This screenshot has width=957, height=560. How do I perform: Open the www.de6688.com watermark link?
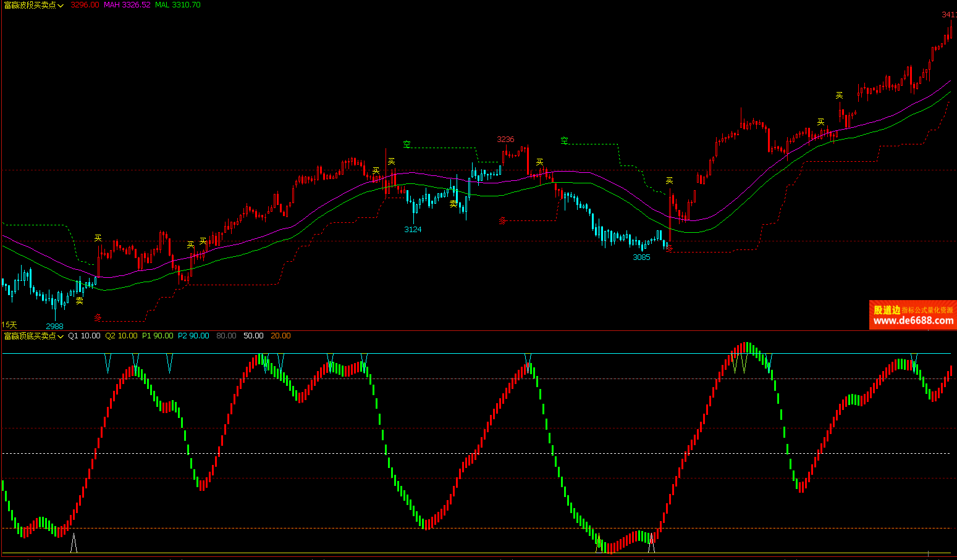pyautogui.click(x=913, y=320)
